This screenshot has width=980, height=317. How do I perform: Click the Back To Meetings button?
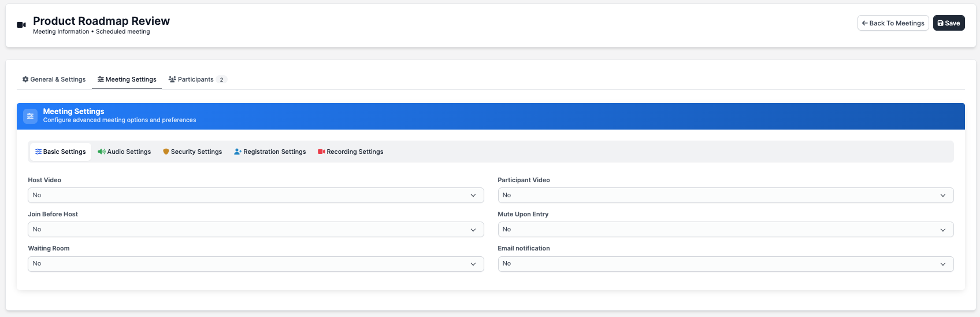[893, 23]
